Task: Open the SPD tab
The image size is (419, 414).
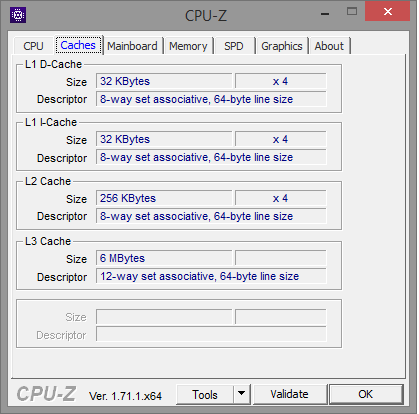Action: tap(234, 46)
